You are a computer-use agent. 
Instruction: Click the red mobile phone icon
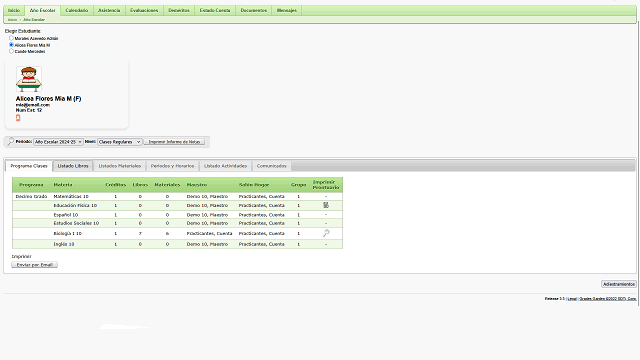tap(18, 118)
